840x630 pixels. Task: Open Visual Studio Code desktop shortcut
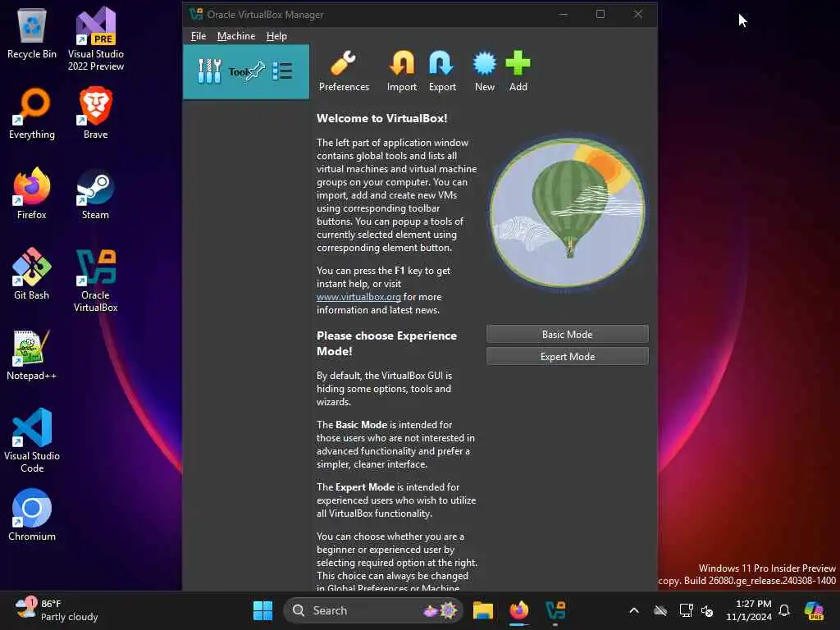pyautogui.click(x=32, y=441)
